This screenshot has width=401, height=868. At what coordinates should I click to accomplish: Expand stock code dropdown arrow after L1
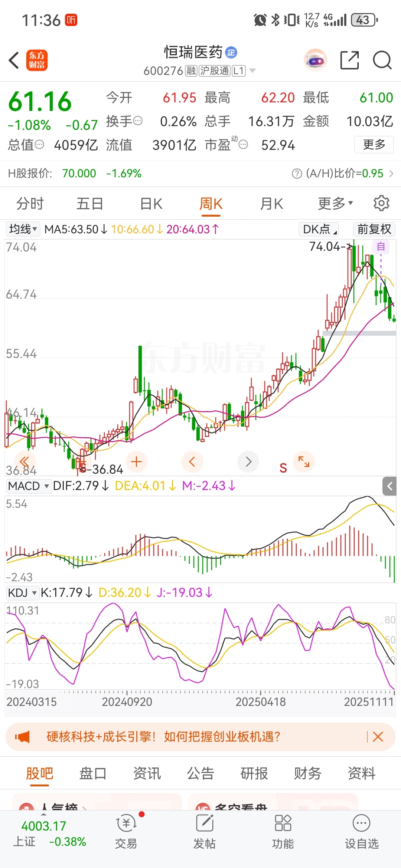click(x=252, y=70)
